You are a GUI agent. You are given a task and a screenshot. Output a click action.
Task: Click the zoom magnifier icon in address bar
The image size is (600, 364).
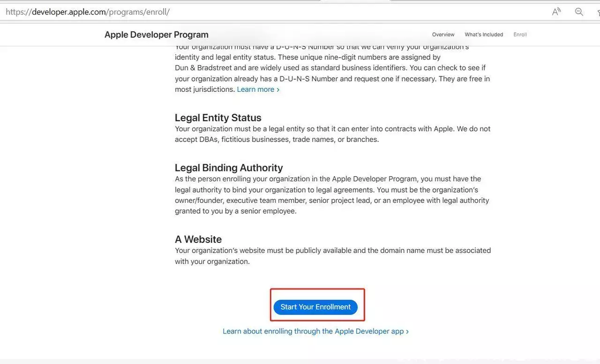click(x=579, y=12)
